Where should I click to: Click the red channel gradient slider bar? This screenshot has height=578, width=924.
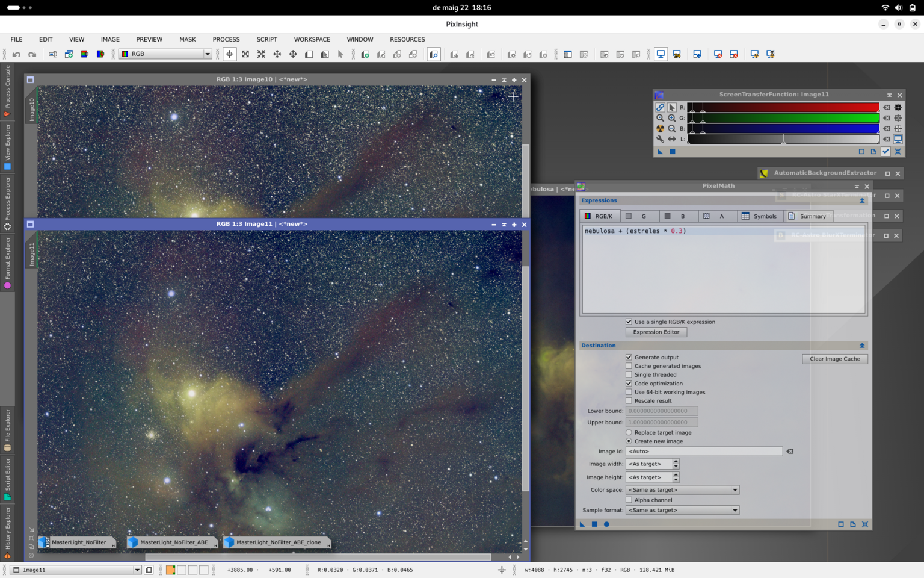pyautogui.click(x=783, y=108)
